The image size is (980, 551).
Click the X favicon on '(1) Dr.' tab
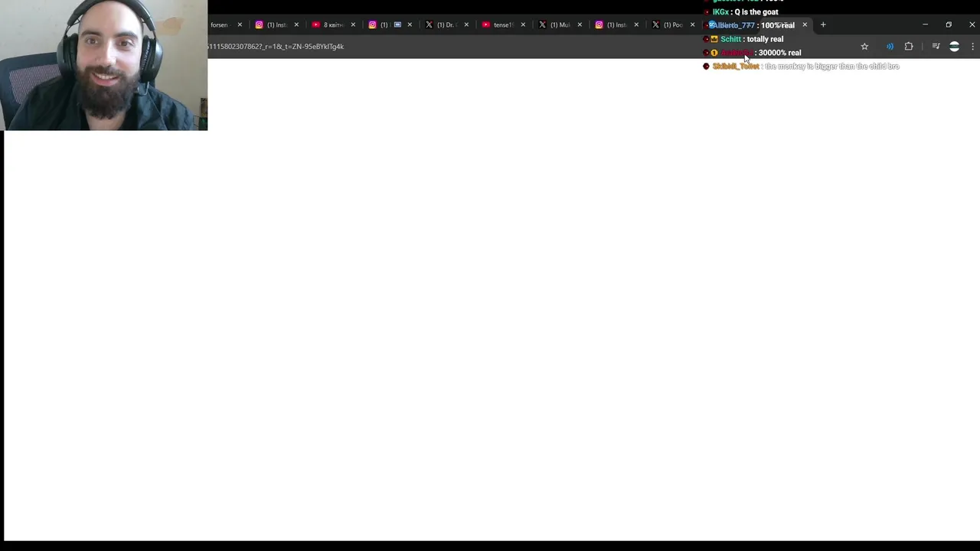429,24
